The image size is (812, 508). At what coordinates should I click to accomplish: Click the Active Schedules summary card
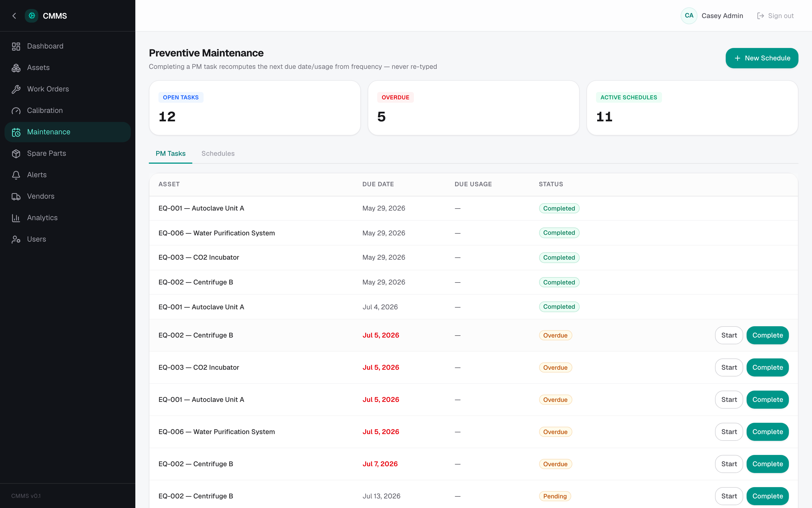tap(692, 108)
